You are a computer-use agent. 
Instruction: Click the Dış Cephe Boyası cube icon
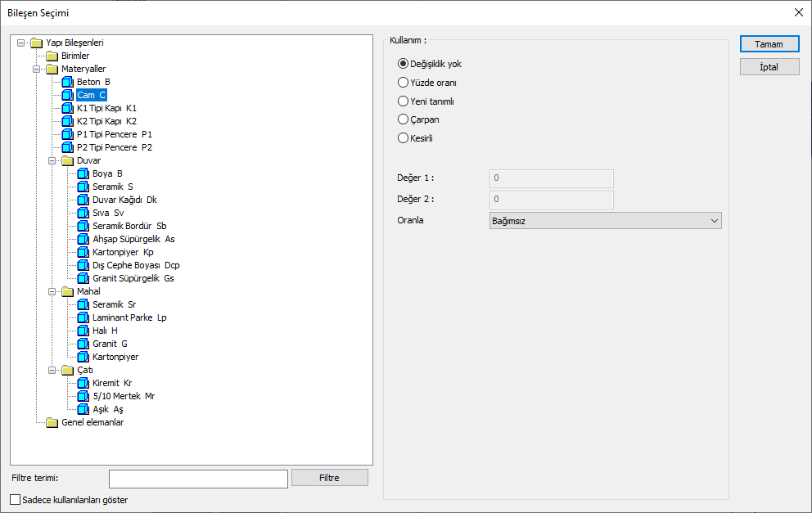click(83, 265)
